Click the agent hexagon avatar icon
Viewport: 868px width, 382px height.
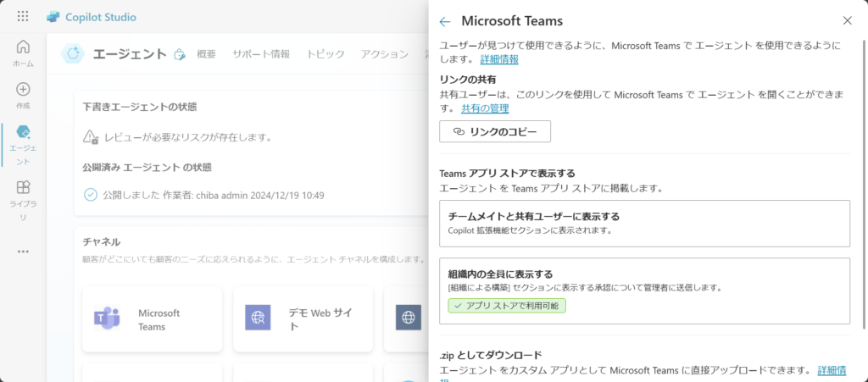tap(73, 53)
